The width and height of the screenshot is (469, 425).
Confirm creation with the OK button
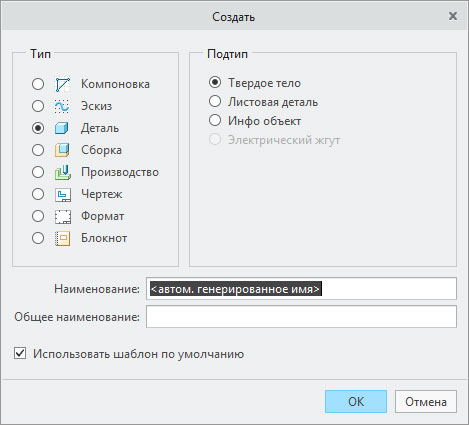356,402
